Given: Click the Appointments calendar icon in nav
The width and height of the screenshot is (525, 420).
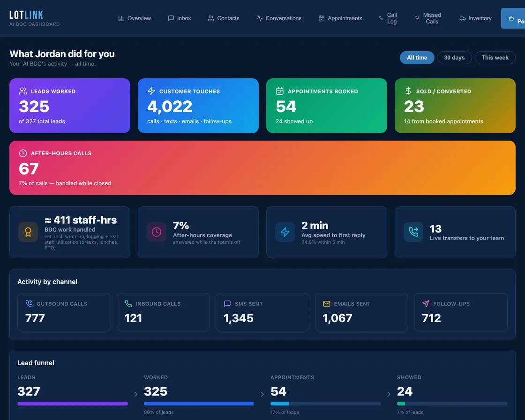Looking at the screenshot, I should coord(322,18).
